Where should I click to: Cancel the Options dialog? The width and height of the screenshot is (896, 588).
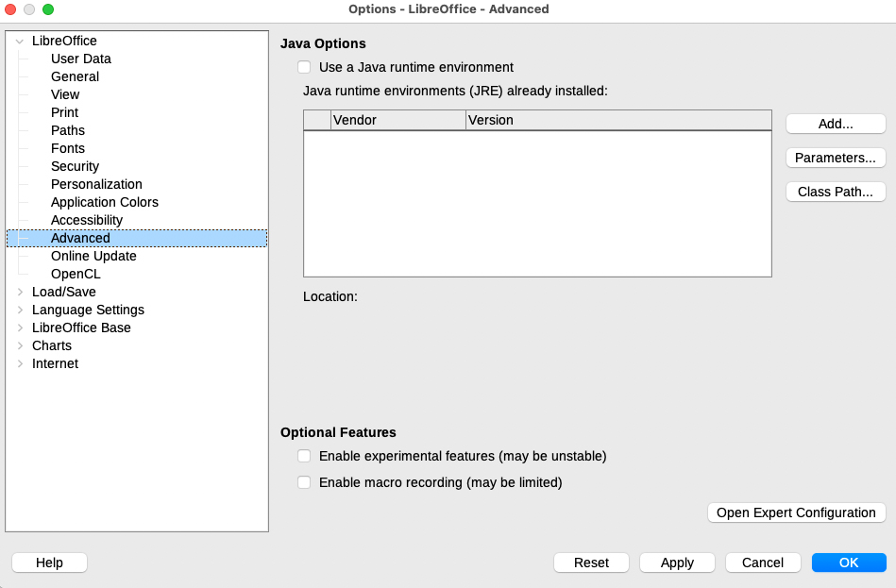coord(763,563)
